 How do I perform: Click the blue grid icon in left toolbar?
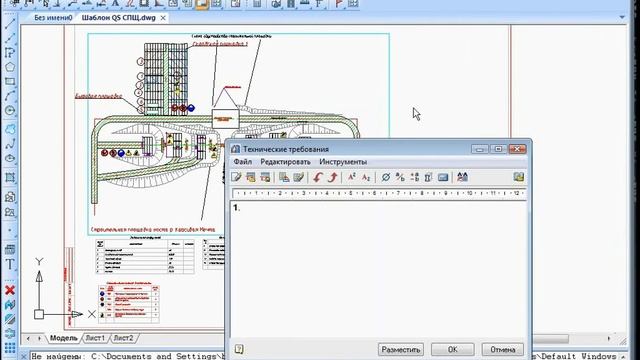(10, 348)
